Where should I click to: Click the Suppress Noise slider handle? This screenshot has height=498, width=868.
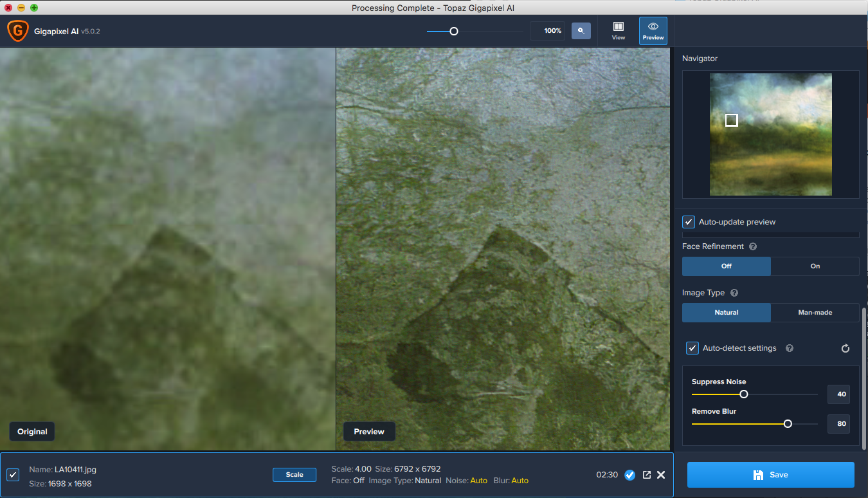point(744,394)
